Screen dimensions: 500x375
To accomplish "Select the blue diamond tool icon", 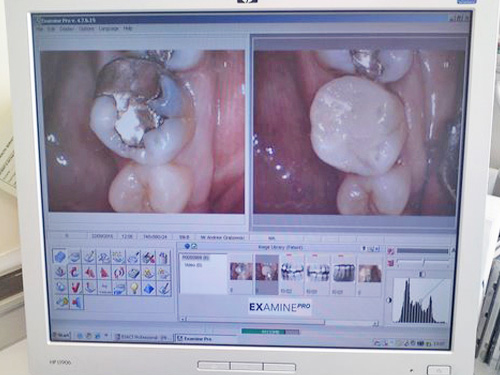I will pos(149,287).
